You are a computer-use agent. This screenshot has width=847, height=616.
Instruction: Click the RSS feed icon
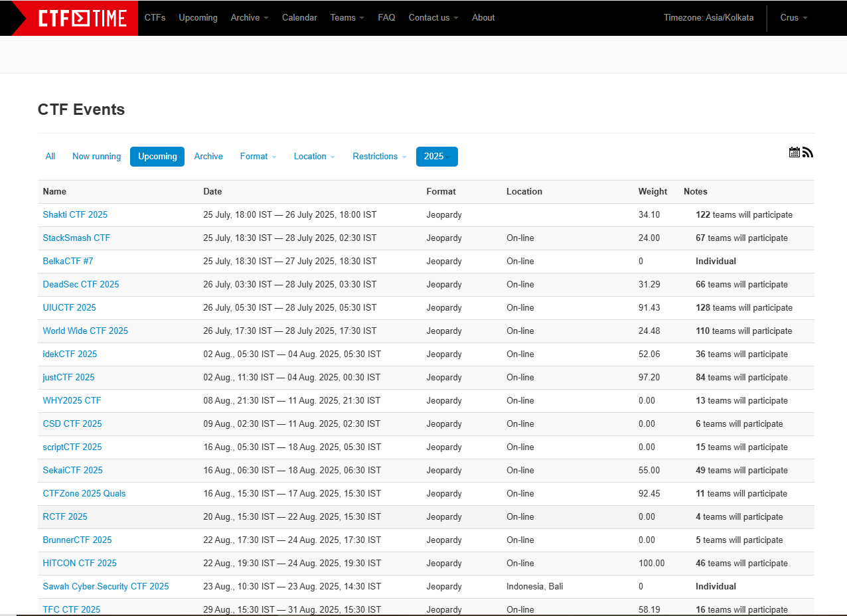[x=808, y=153]
